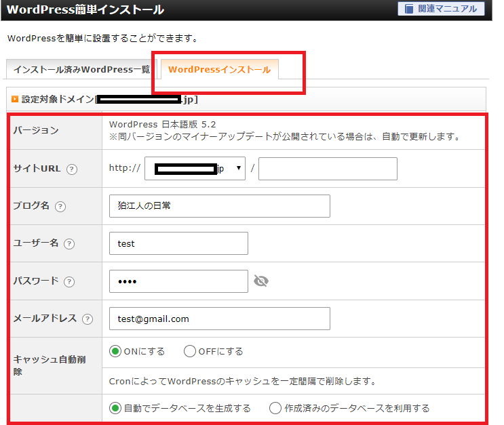This screenshot has height=425, width=504.
Task: Toggle password visibility eye icon
Action: (x=261, y=281)
